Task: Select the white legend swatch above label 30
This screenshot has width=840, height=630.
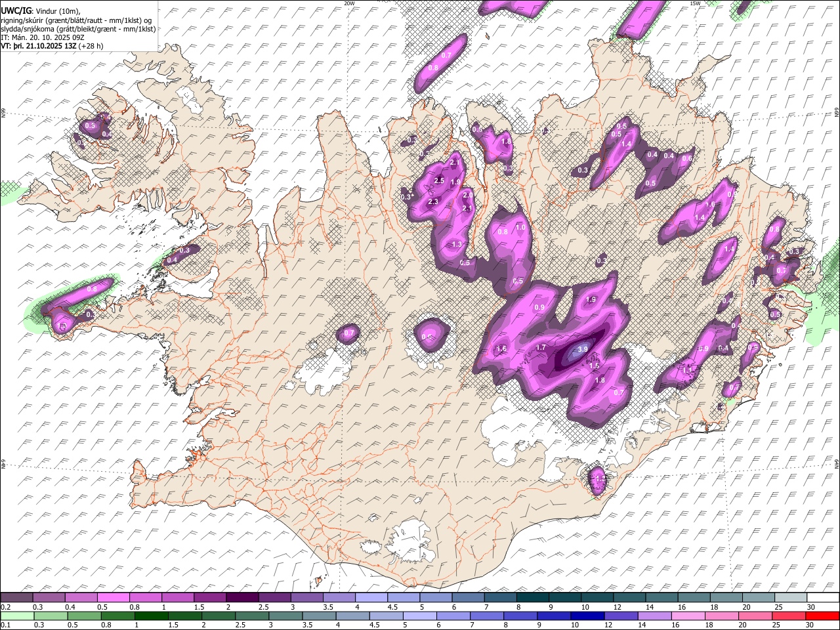Action: pos(822,597)
